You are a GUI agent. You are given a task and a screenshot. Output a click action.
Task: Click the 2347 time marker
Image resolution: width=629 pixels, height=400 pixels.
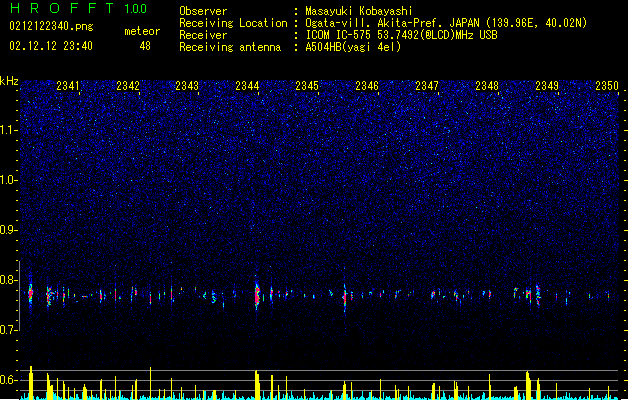(427, 86)
